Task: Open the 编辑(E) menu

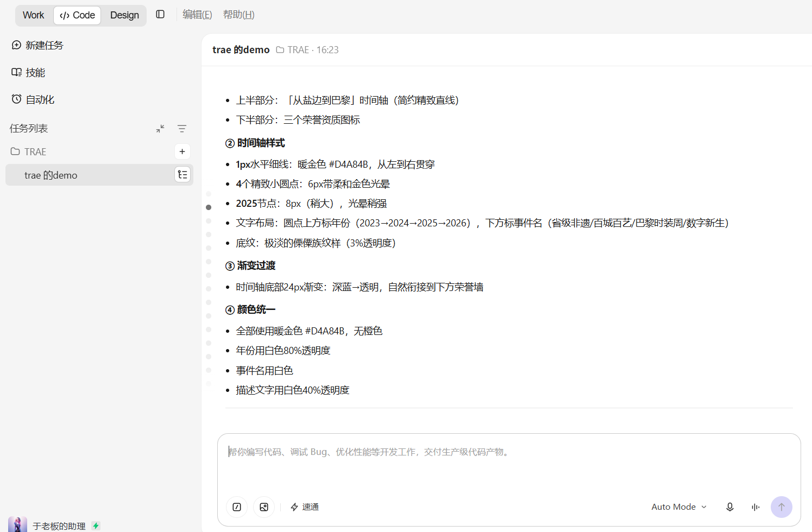Action: coord(197,15)
